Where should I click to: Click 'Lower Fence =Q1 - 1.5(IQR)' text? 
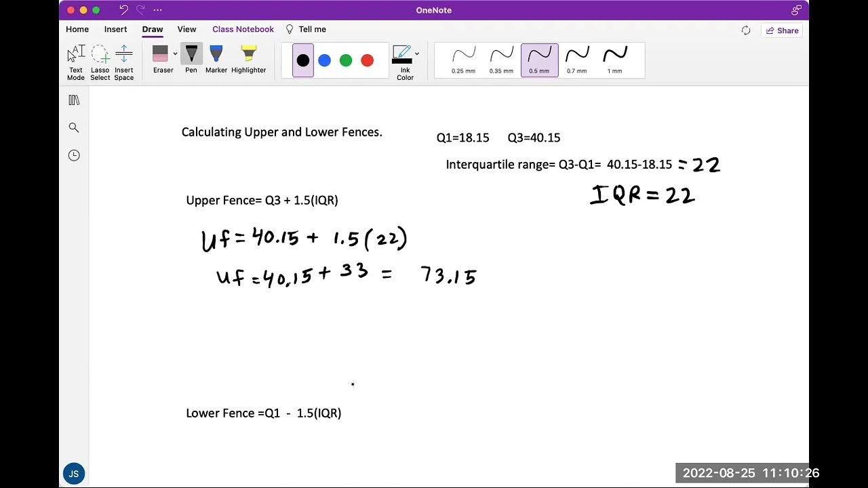click(x=264, y=413)
